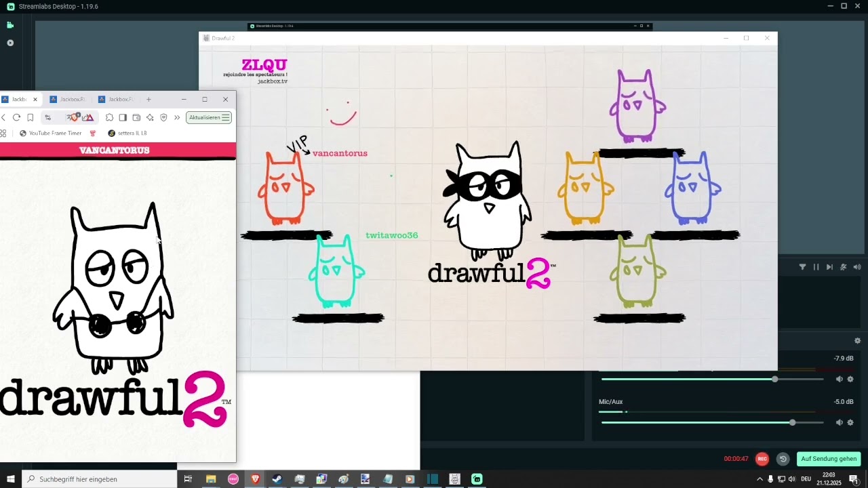This screenshot has height=488, width=868.
Task: Open Mic/Aux source settings gear
Action: coord(850,422)
